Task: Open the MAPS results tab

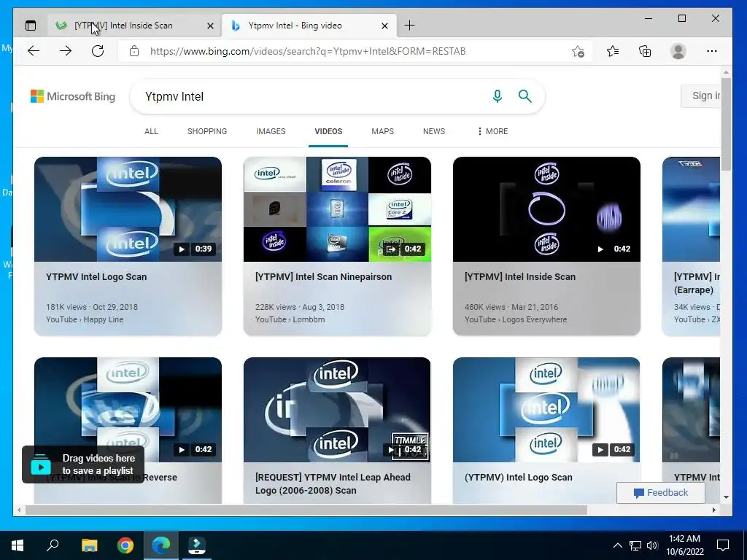Action: (x=382, y=131)
